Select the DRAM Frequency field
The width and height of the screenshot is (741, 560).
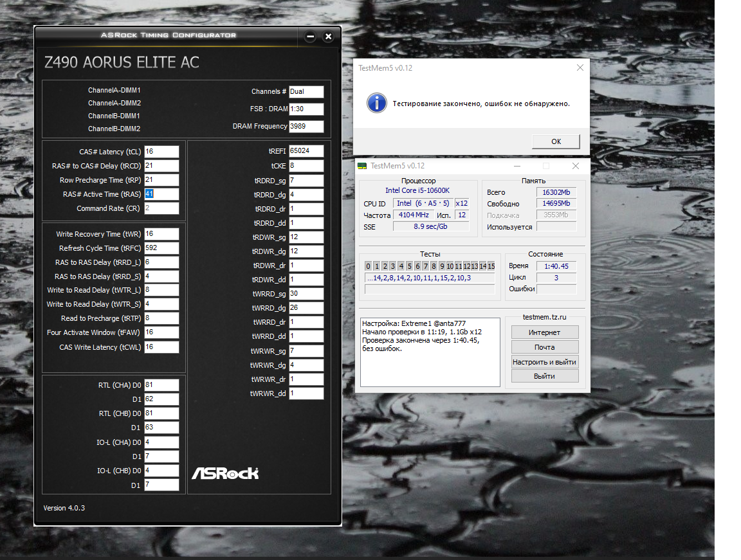point(306,127)
